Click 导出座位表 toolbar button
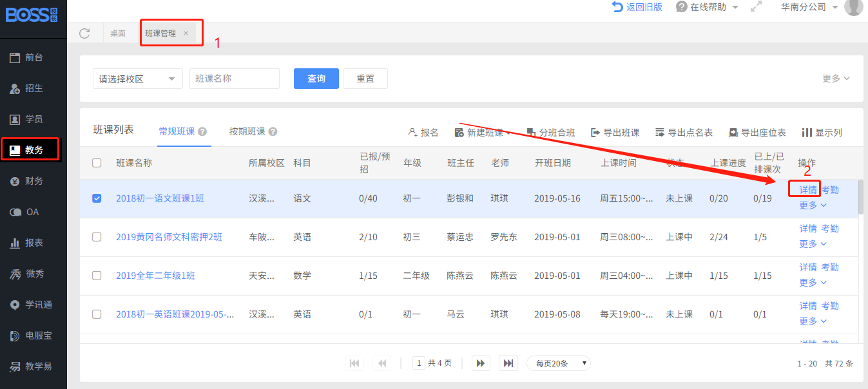 tap(757, 133)
